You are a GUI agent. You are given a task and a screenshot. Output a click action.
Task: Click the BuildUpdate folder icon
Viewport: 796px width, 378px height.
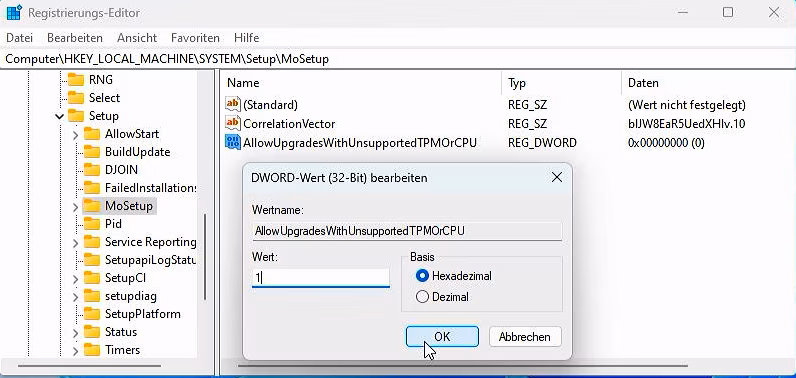92,152
